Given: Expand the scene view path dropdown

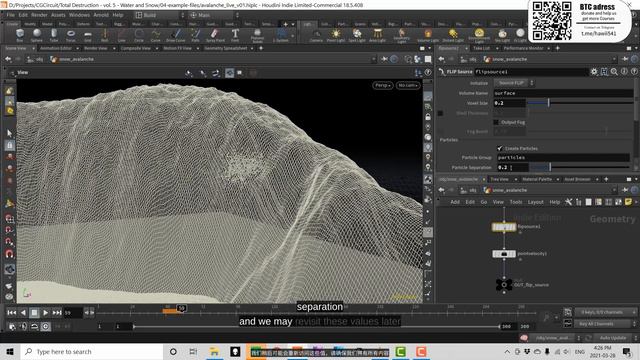Looking at the screenshot, I should pos(373,59).
